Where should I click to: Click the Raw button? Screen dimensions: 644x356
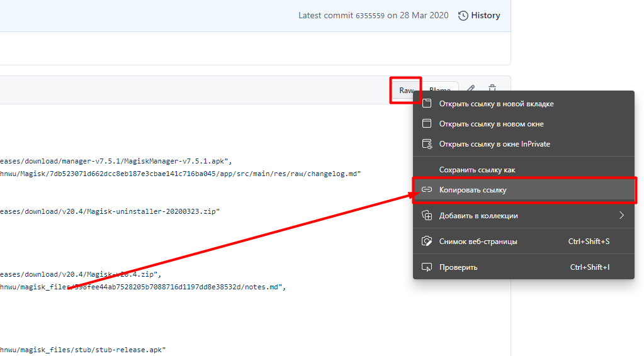[x=406, y=91]
